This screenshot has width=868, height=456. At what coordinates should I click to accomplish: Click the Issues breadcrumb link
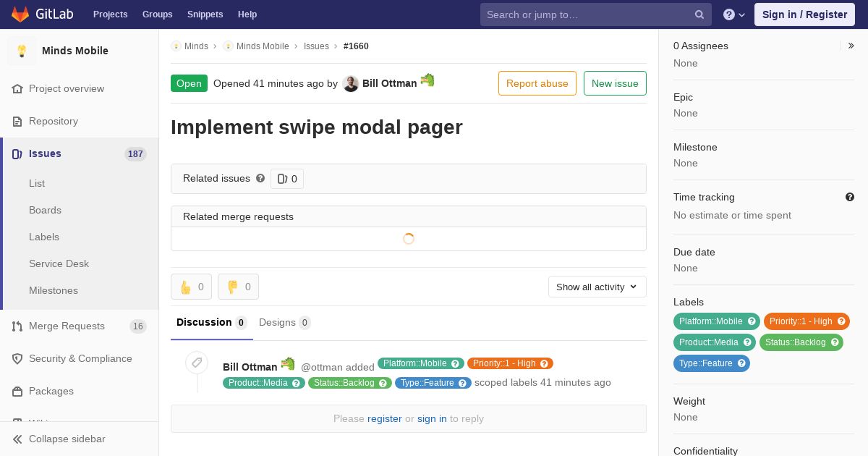click(316, 46)
